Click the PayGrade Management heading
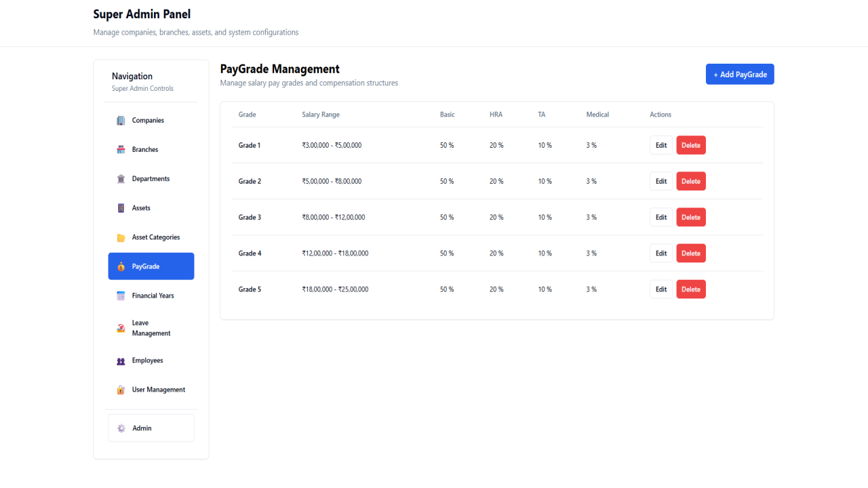Viewport: 868px width, 488px height. (x=280, y=68)
